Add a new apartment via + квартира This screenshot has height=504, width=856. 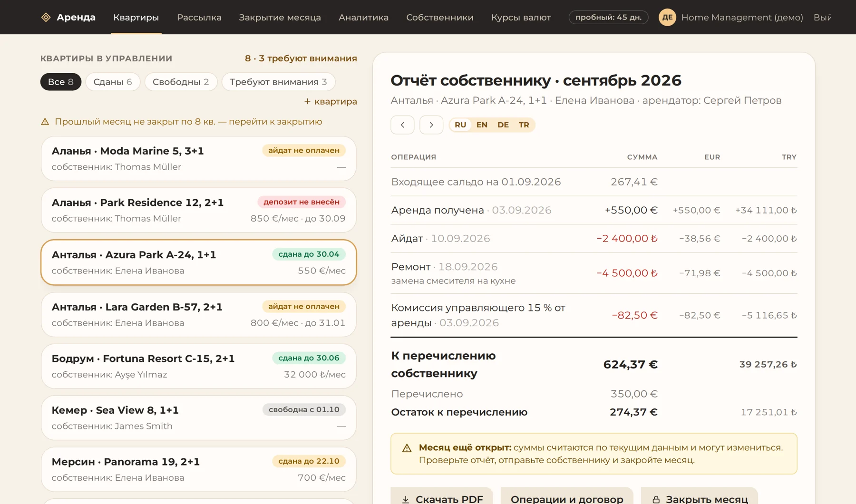[331, 102]
